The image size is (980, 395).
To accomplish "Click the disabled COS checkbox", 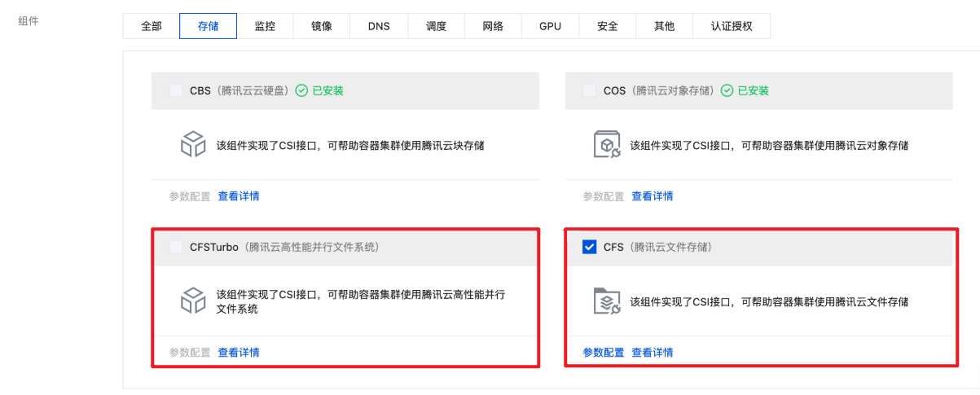I will [x=590, y=90].
